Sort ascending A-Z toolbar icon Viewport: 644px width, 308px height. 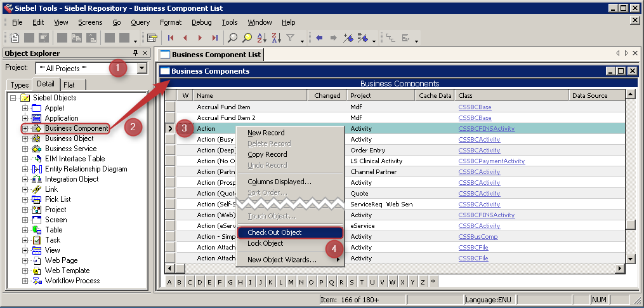(261, 38)
